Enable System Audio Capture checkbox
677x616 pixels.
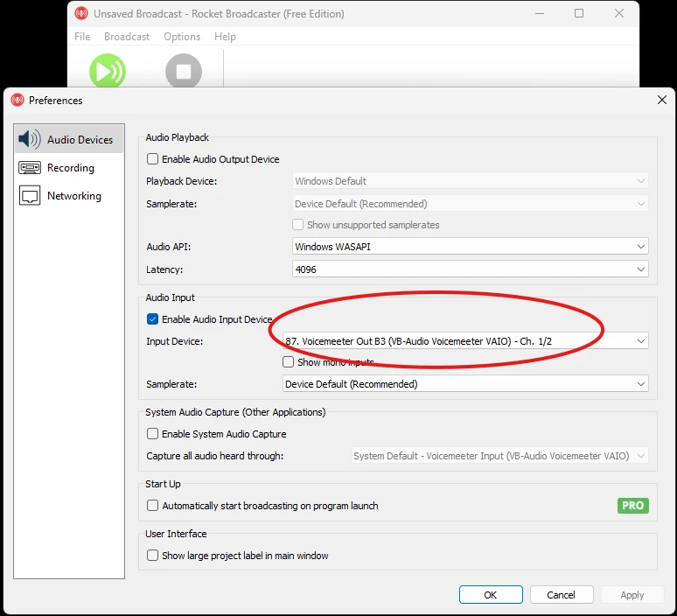pos(152,433)
